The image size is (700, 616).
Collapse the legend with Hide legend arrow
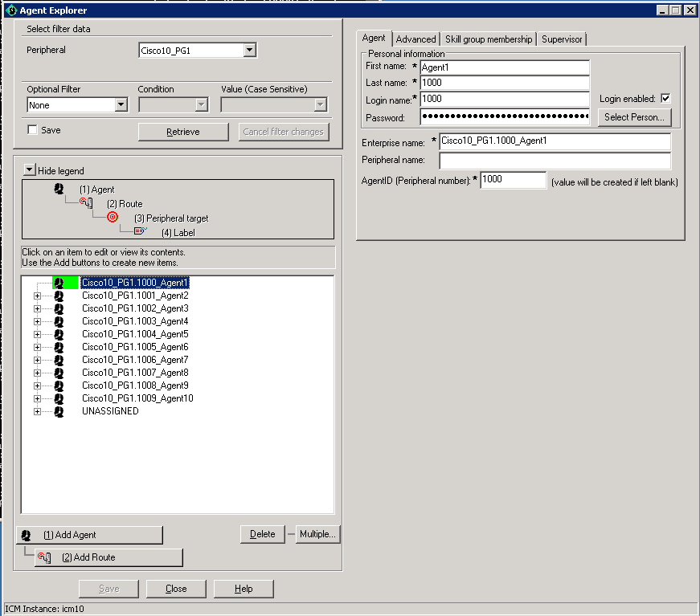(30, 170)
